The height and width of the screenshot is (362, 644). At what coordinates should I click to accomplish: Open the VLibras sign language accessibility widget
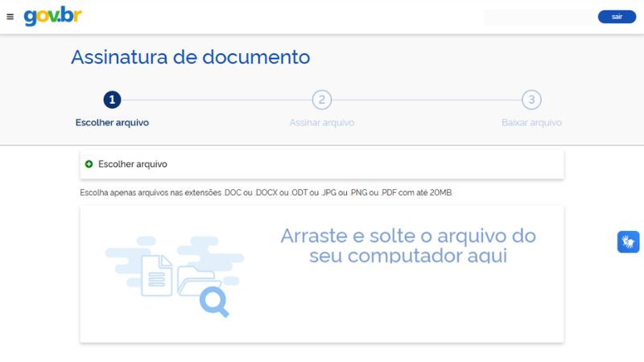628,242
